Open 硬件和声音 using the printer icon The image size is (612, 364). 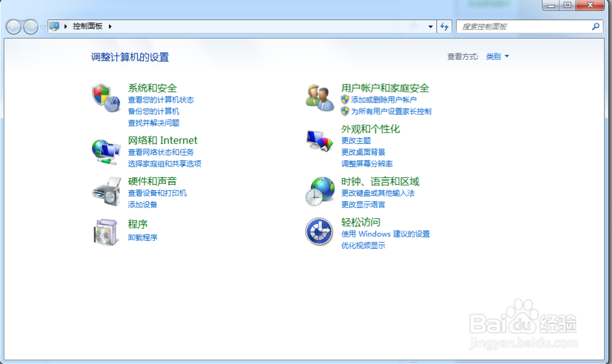[x=105, y=191]
